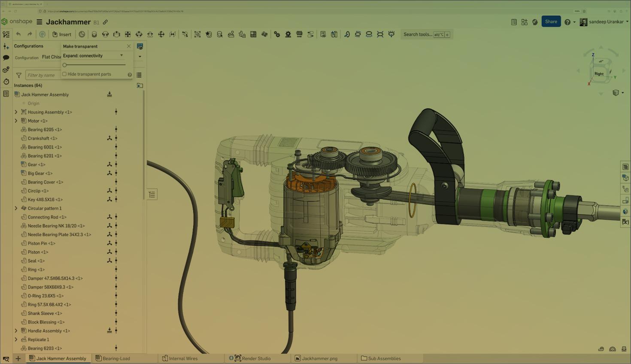Image resolution: width=631 pixels, height=364 pixels.
Task: Open the Expand: connectivity dropdown
Action: point(93,56)
